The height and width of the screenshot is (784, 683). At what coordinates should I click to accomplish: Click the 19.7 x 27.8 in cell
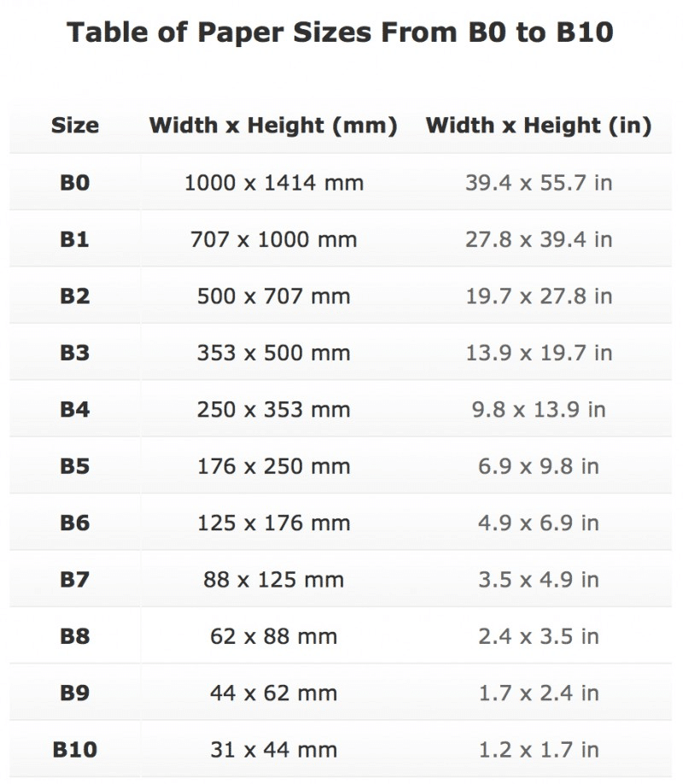(x=539, y=296)
